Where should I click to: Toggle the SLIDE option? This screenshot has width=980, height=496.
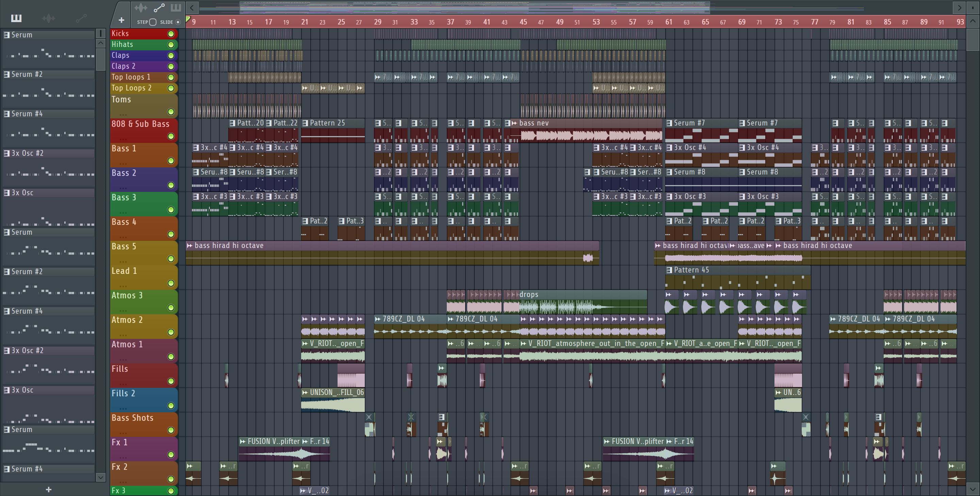tap(178, 22)
